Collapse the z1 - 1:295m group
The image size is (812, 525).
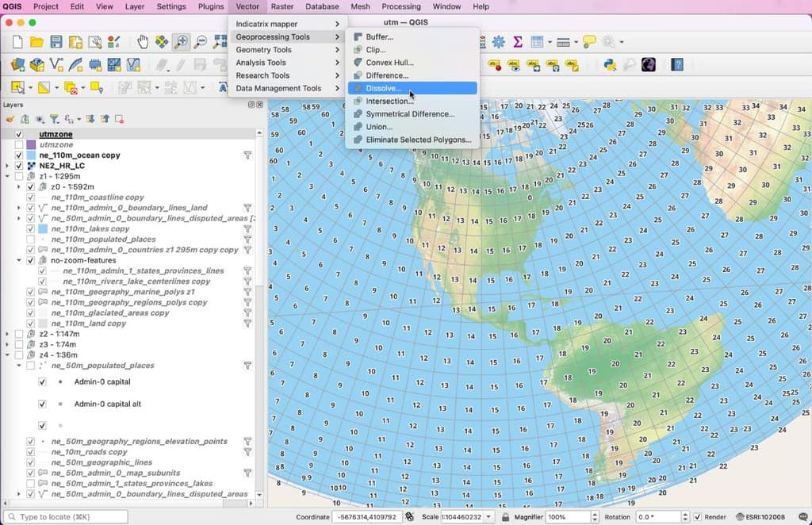click(x=7, y=177)
